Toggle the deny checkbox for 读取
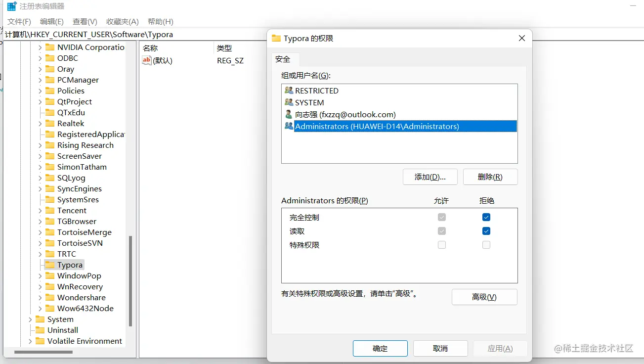644x364 pixels. tap(486, 231)
